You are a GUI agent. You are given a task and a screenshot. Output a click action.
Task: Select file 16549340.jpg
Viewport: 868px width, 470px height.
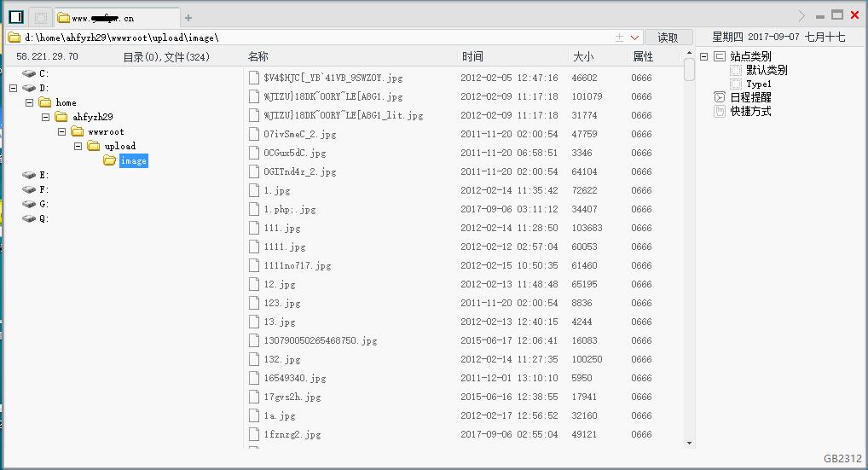[x=295, y=378]
